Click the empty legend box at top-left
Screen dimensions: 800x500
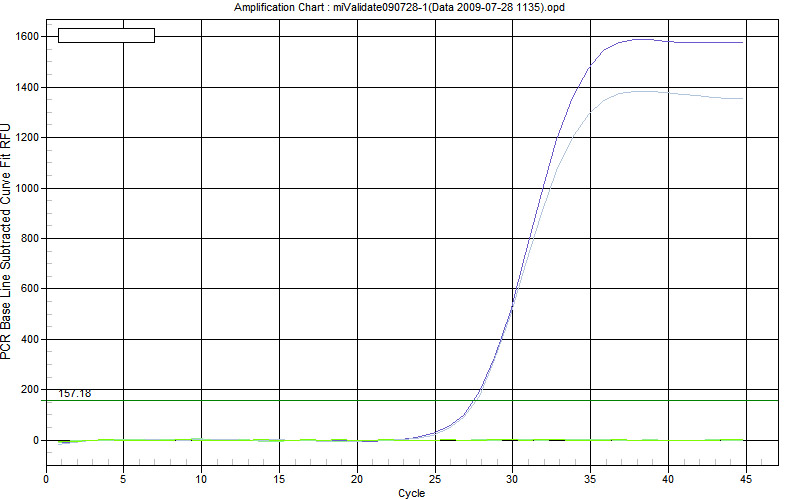click(x=106, y=35)
